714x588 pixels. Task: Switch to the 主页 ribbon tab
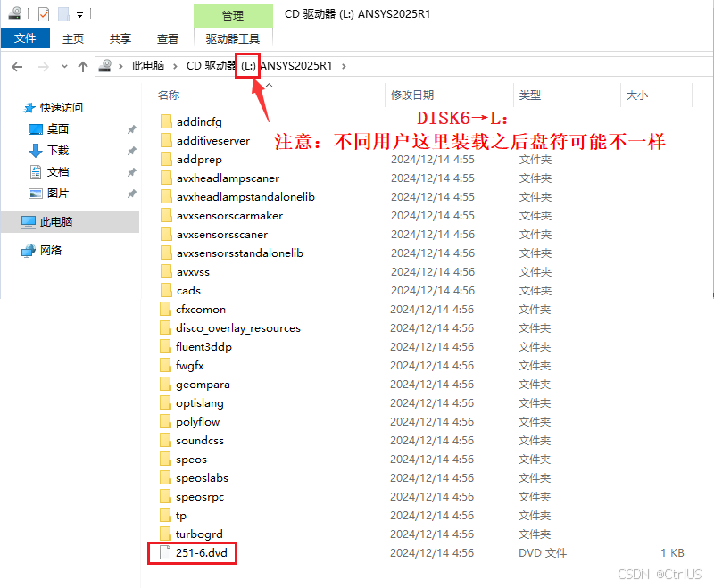pos(73,39)
